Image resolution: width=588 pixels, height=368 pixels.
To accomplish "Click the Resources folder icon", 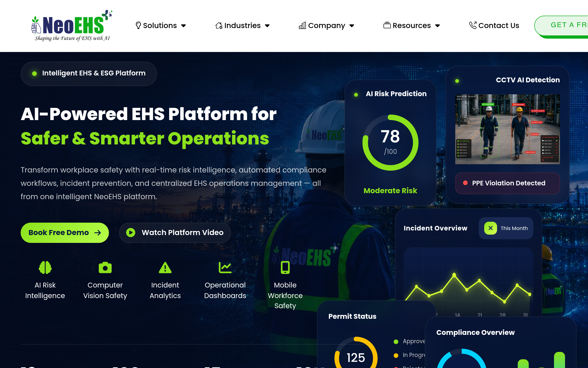I will pos(387,25).
